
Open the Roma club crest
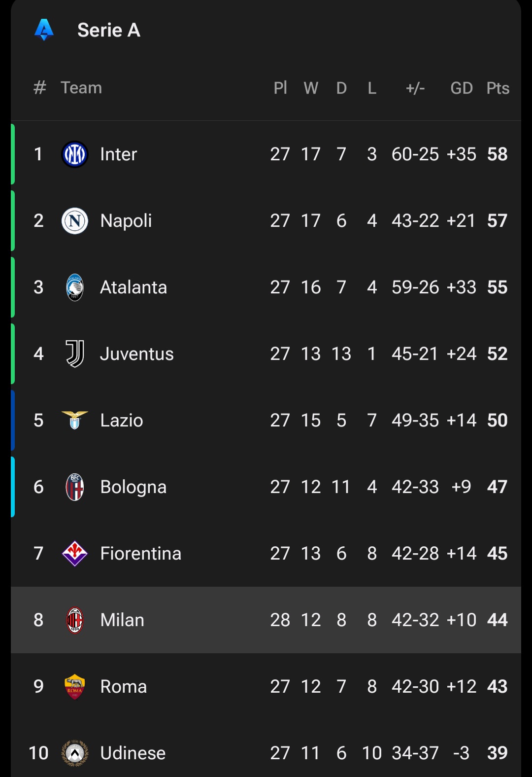75,687
